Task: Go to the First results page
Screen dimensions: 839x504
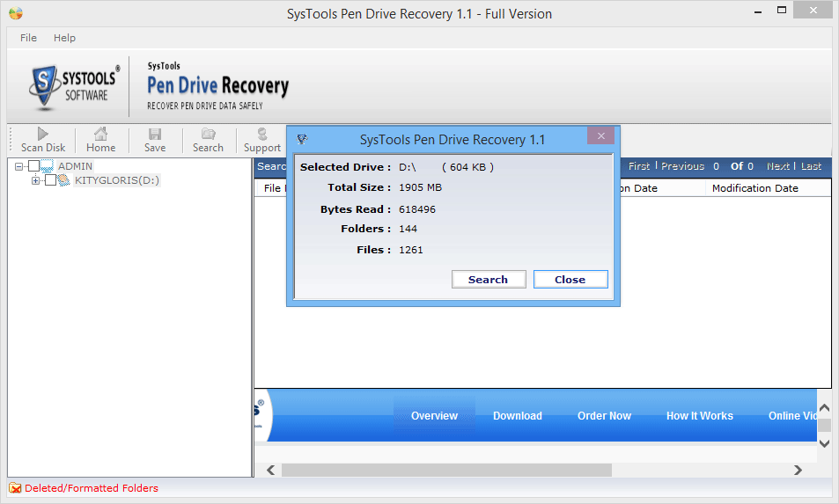Action: 639,166
